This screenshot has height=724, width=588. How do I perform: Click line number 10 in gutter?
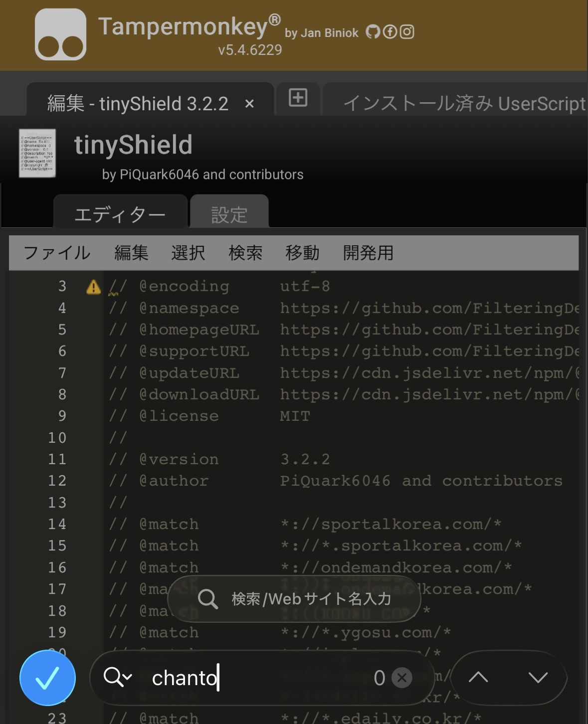[x=57, y=438]
